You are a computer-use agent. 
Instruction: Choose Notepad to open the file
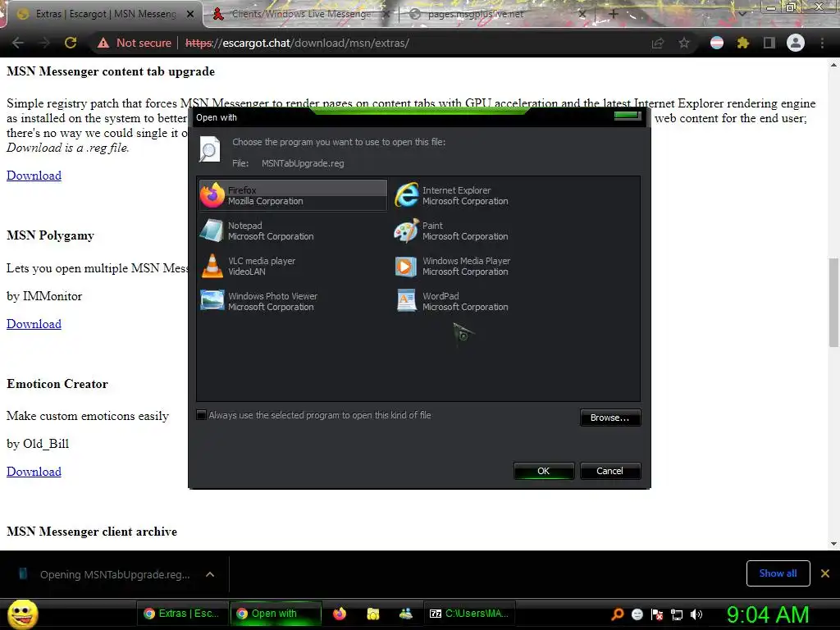pyautogui.click(x=257, y=231)
